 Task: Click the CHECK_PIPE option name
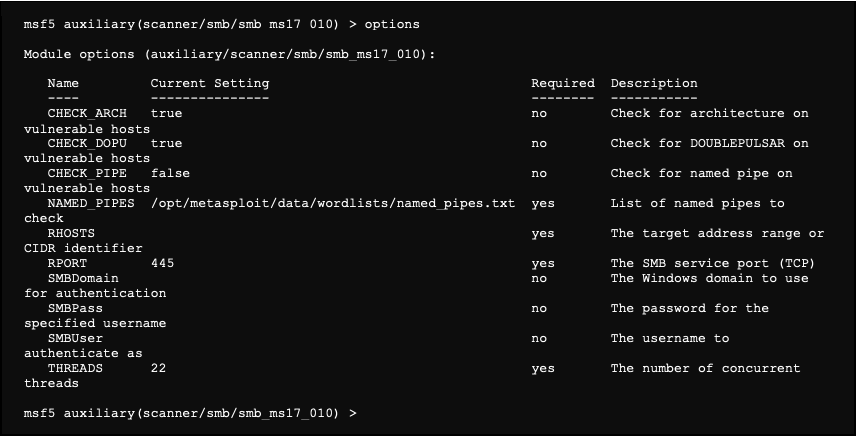click(87, 174)
